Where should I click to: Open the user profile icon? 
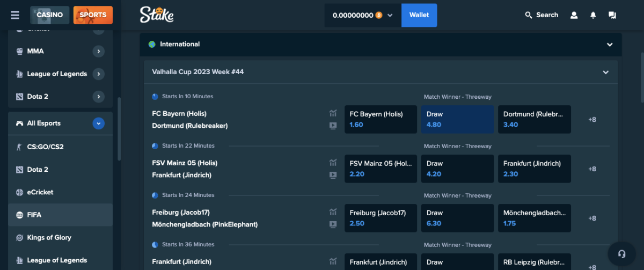click(x=574, y=15)
